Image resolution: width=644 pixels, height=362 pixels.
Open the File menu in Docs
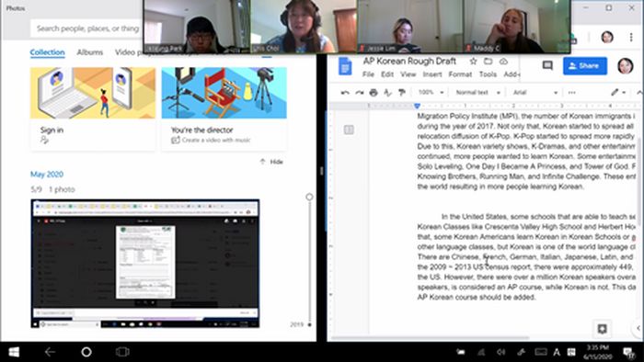[368, 74]
